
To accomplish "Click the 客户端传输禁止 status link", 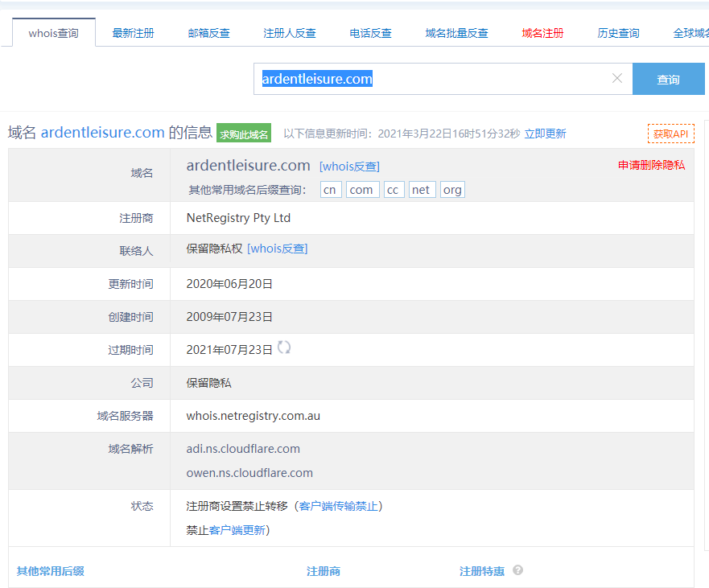I will pyautogui.click(x=338, y=506).
